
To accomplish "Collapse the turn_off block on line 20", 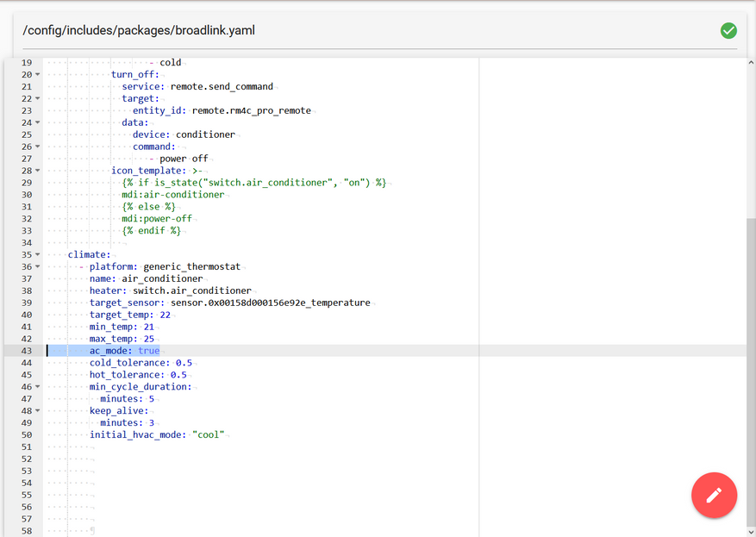I will click(x=38, y=75).
